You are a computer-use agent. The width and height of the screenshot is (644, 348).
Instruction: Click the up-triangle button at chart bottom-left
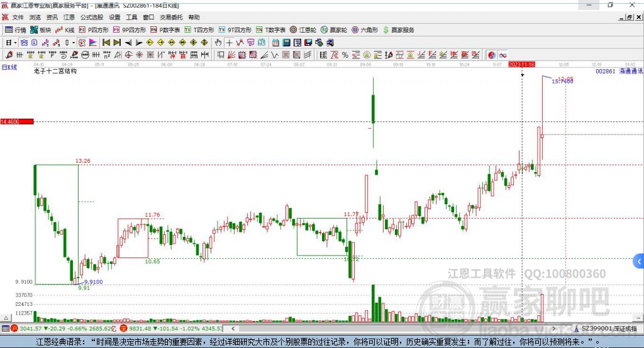point(6,318)
